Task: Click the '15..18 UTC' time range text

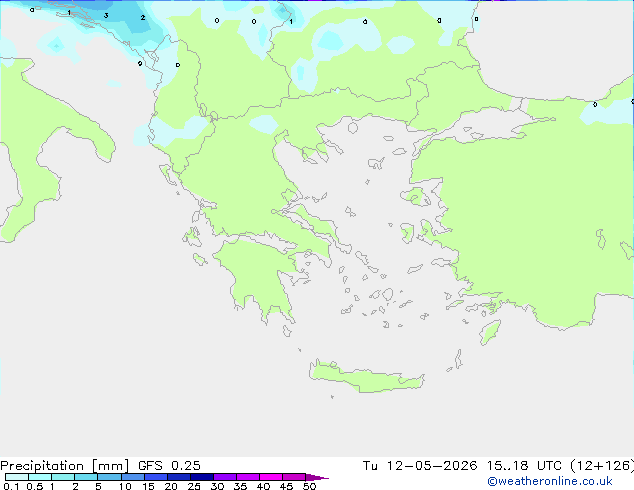Action: pos(524,466)
